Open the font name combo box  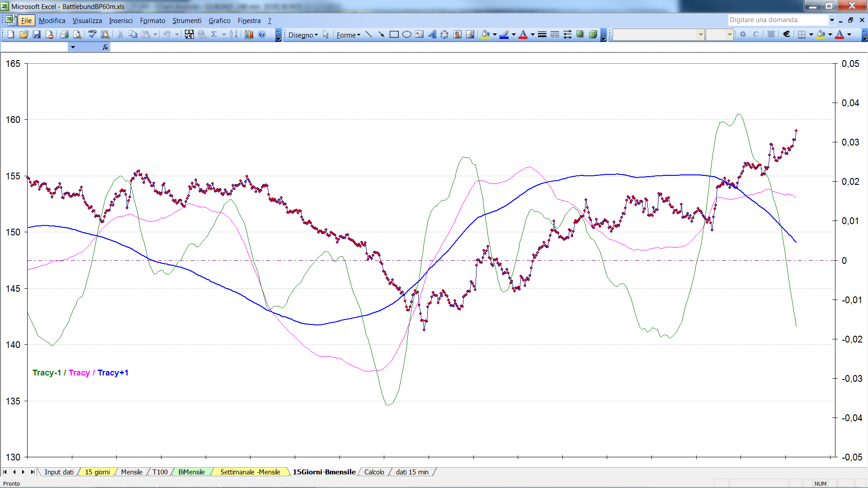(659, 34)
